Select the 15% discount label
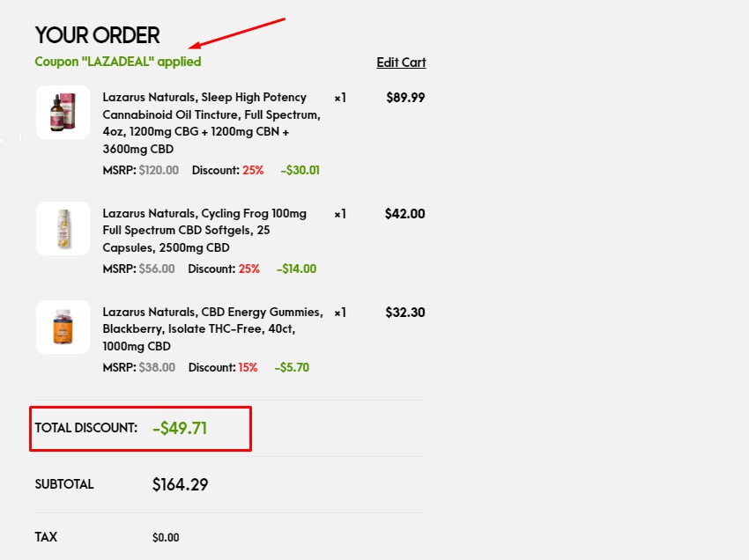Screen dimensions: 749x560 point(248,367)
